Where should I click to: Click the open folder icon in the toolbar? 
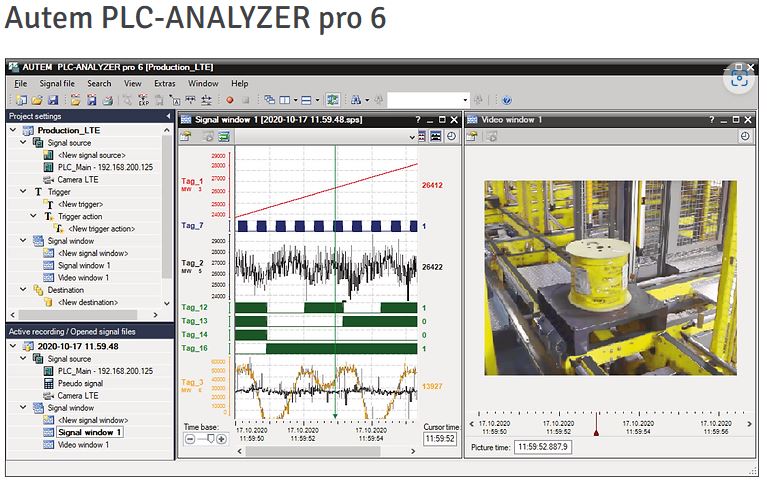[36, 100]
